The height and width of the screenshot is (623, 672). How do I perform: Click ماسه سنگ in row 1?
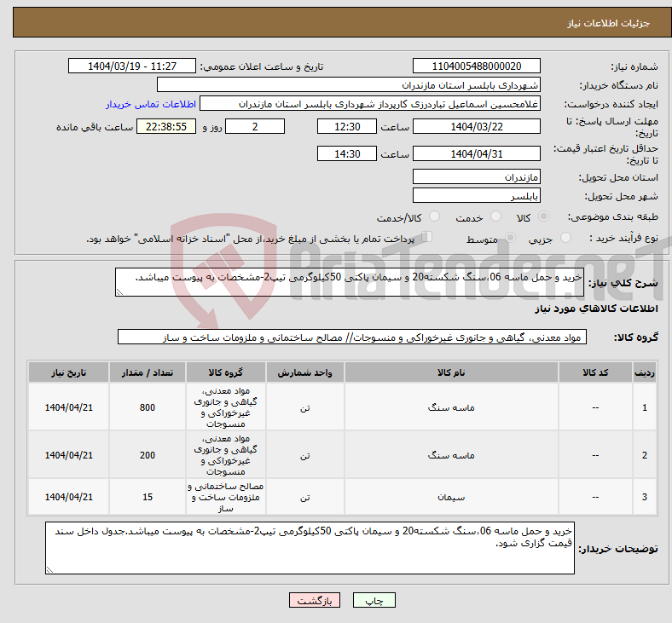(x=451, y=407)
